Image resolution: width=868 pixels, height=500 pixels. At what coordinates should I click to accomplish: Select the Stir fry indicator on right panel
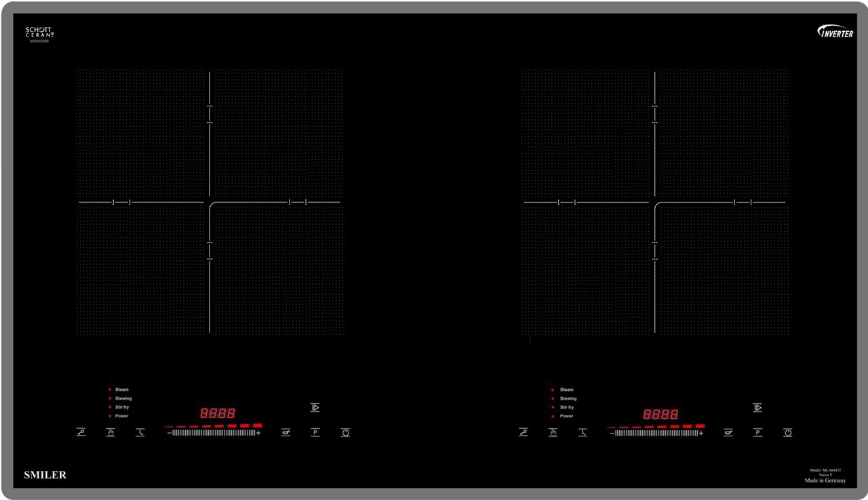click(x=563, y=407)
